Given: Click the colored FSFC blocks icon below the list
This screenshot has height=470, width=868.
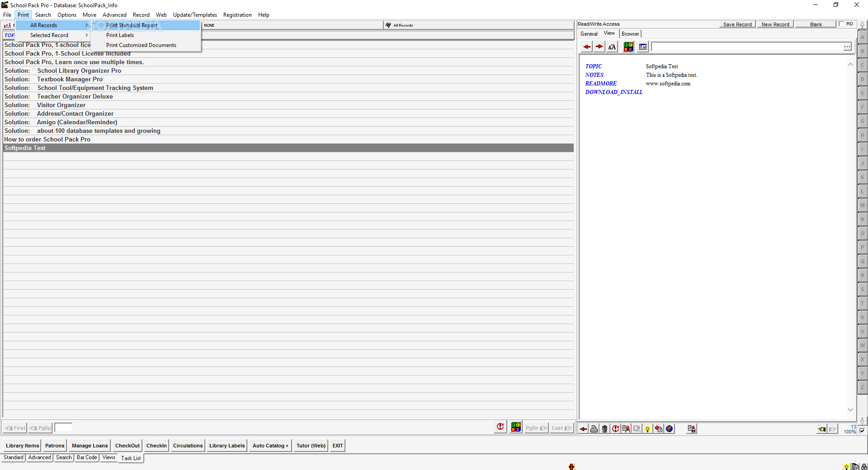Looking at the screenshot, I should pyautogui.click(x=516, y=427).
